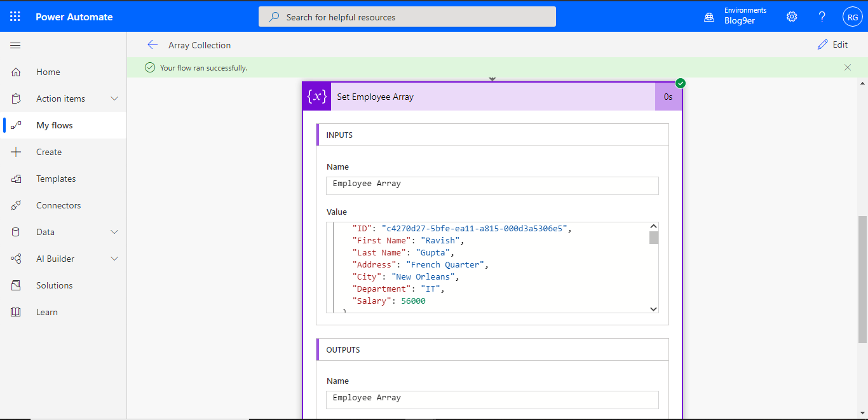Viewport: 868px width, 420px height.
Task: Expand the AI Builder chevron
Action: tap(115, 259)
